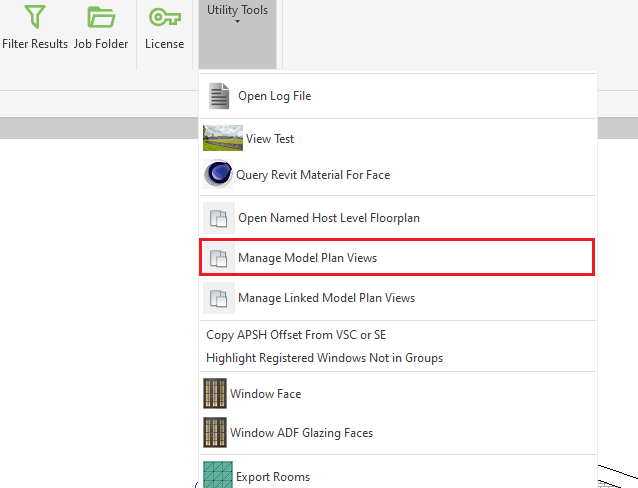Click the Filter Results text label
Image resolution: width=638 pixels, height=488 pixels.
click(x=35, y=44)
